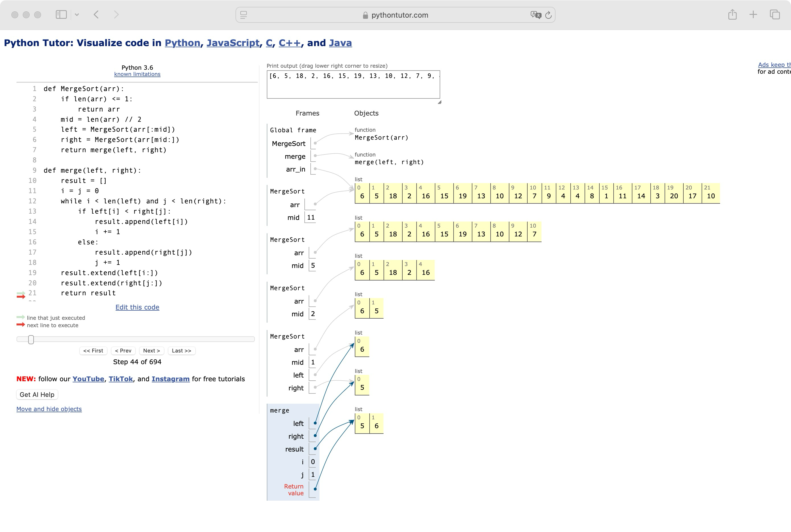This screenshot has height=532, width=791.
Task: Click the back navigation arrow
Action: [96, 14]
